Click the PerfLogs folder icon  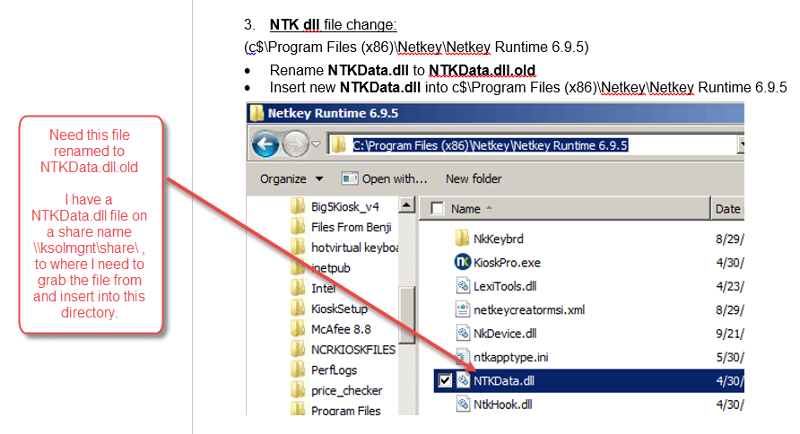pos(298,369)
